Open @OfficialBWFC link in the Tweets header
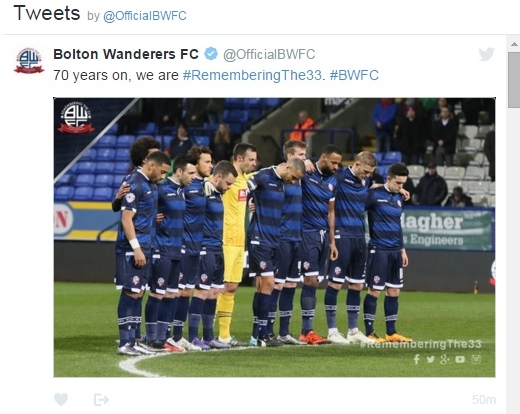This screenshot has width=520, height=414. pos(145,16)
